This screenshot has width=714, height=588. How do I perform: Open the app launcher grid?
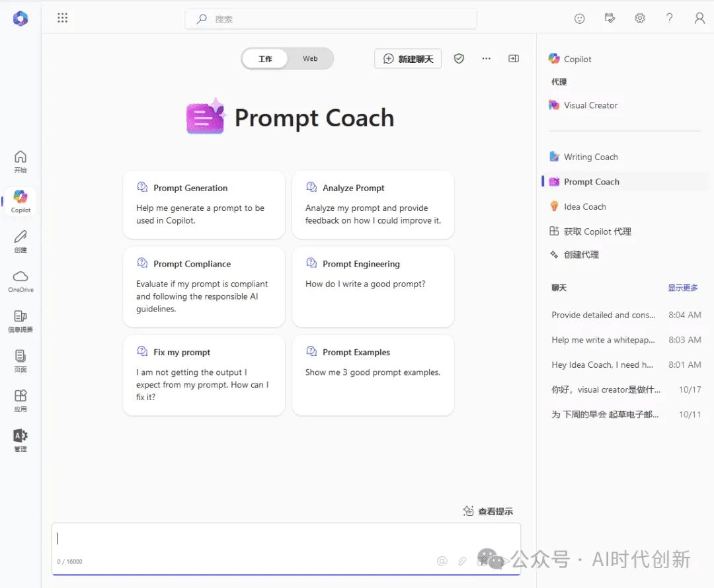62,19
